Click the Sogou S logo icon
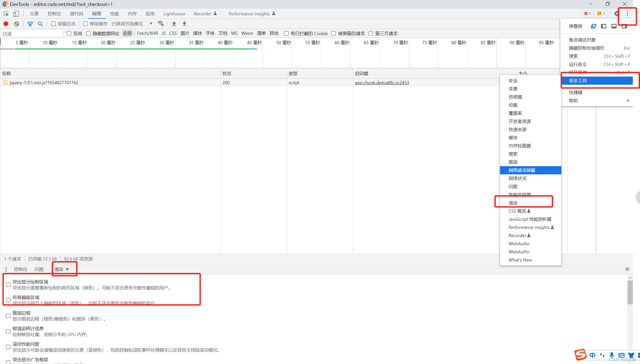 pos(580,355)
